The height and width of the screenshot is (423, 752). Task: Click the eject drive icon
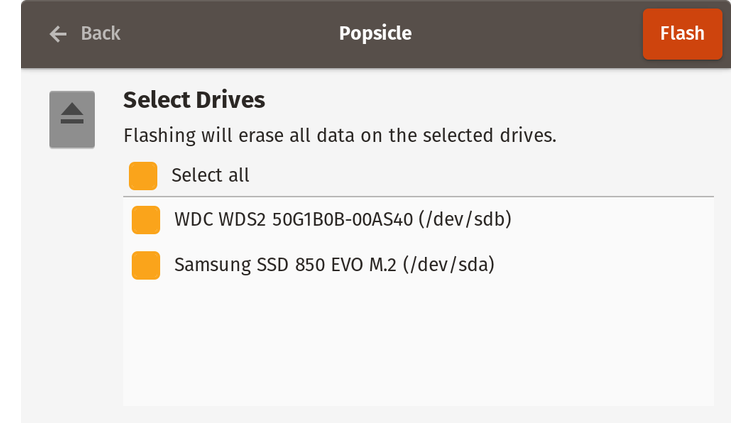[x=72, y=119]
